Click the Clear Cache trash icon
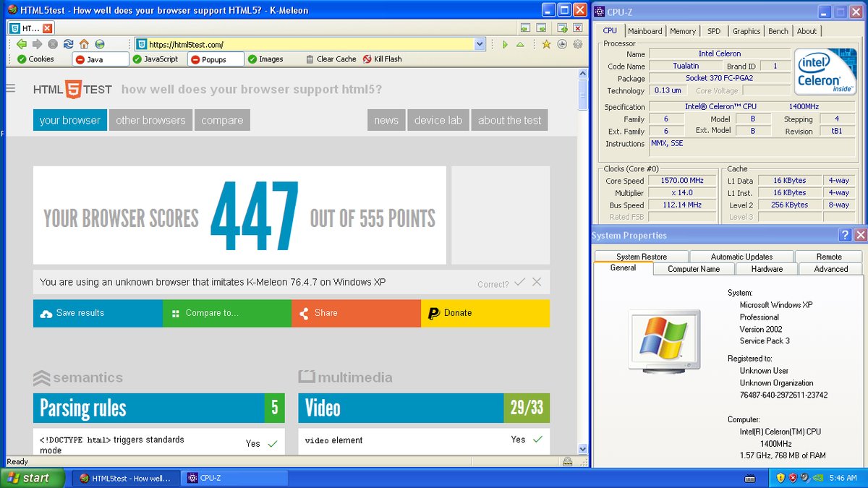The height and width of the screenshot is (488, 868). (310, 59)
